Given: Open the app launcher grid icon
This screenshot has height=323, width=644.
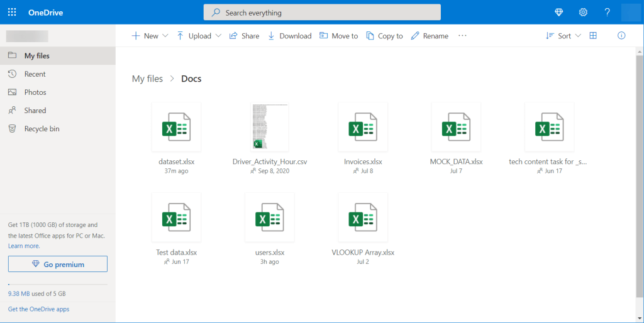Looking at the screenshot, I should click(12, 13).
